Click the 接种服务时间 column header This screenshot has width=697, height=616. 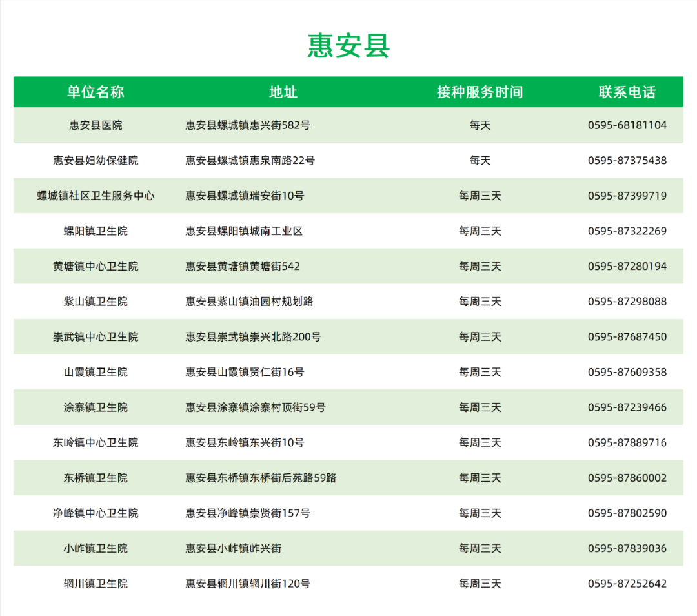[x=480, y=92]
